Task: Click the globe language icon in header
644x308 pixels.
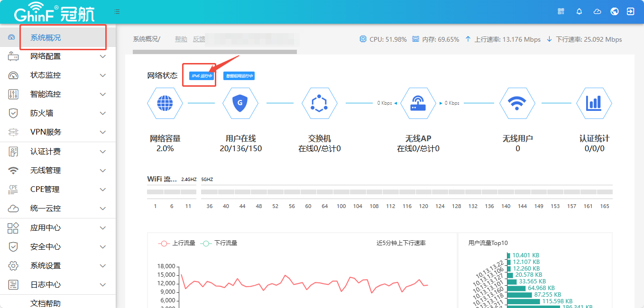Action: click(615, 11)
